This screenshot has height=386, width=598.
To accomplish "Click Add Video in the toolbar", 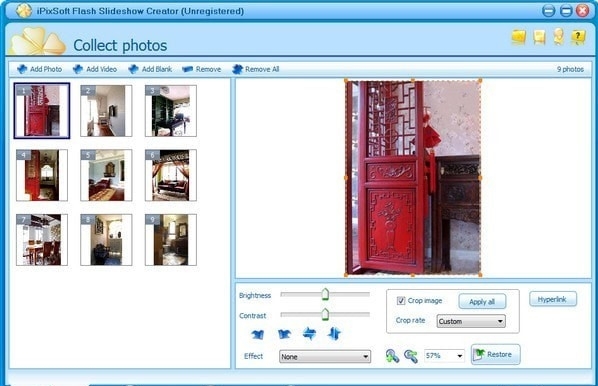I will (x=95, y=69).
